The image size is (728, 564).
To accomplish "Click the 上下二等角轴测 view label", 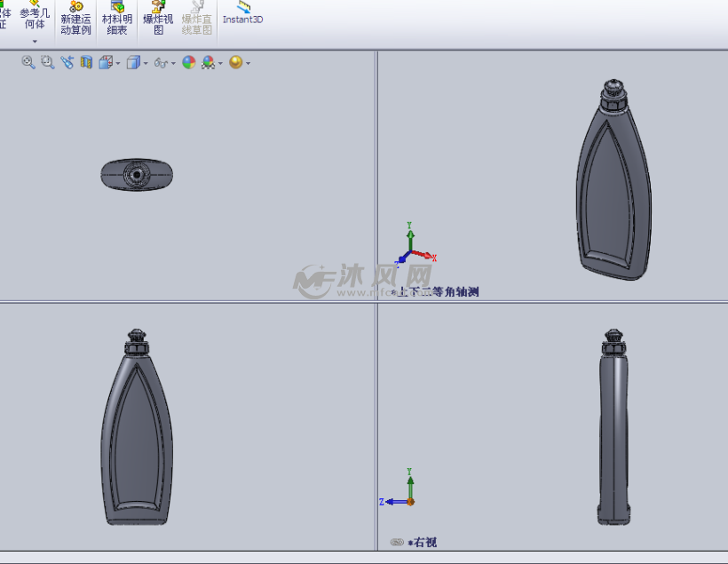I will pyautogui.click(x=438, y=293).
